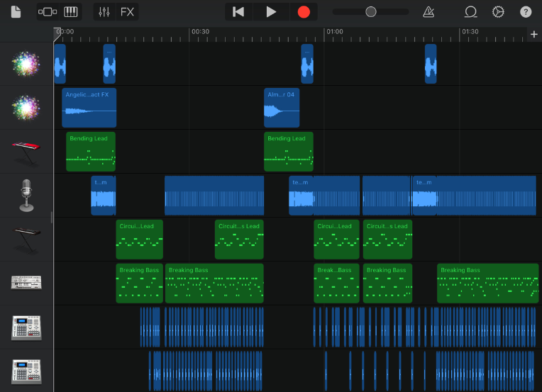Screen dimensions: 542x392
Task: Open the My Songs document browser
Action: coord(16,12)
